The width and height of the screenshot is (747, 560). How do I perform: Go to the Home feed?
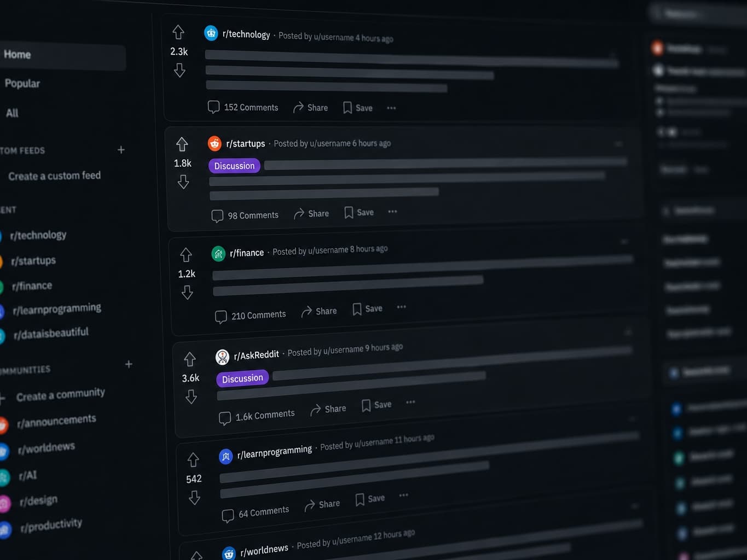[62, 55]
